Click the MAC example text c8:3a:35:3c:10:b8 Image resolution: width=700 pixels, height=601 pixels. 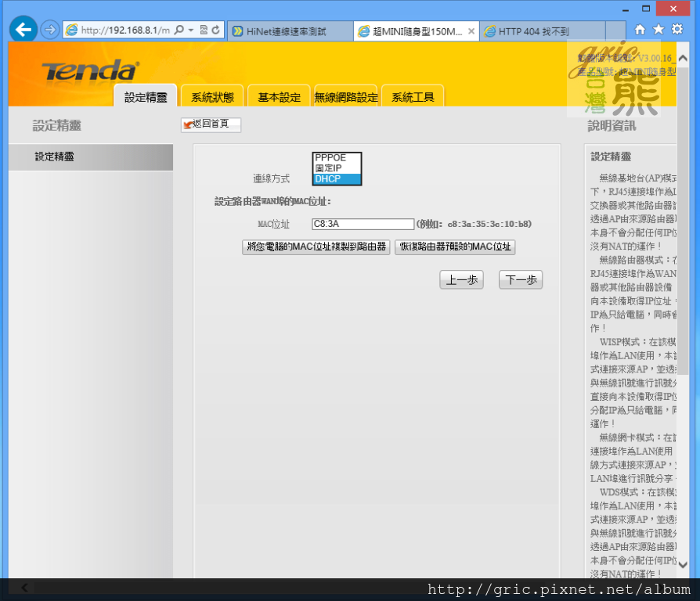click(489, 224)
